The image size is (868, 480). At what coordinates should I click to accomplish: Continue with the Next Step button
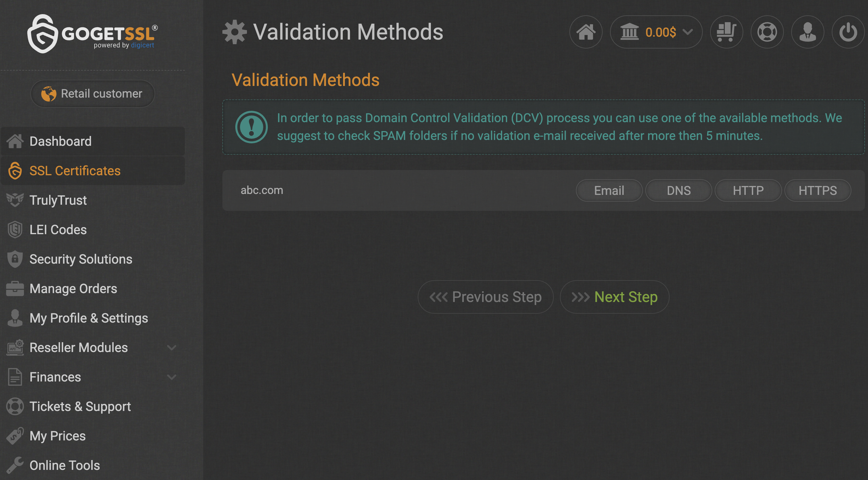[x=614, y=297]
